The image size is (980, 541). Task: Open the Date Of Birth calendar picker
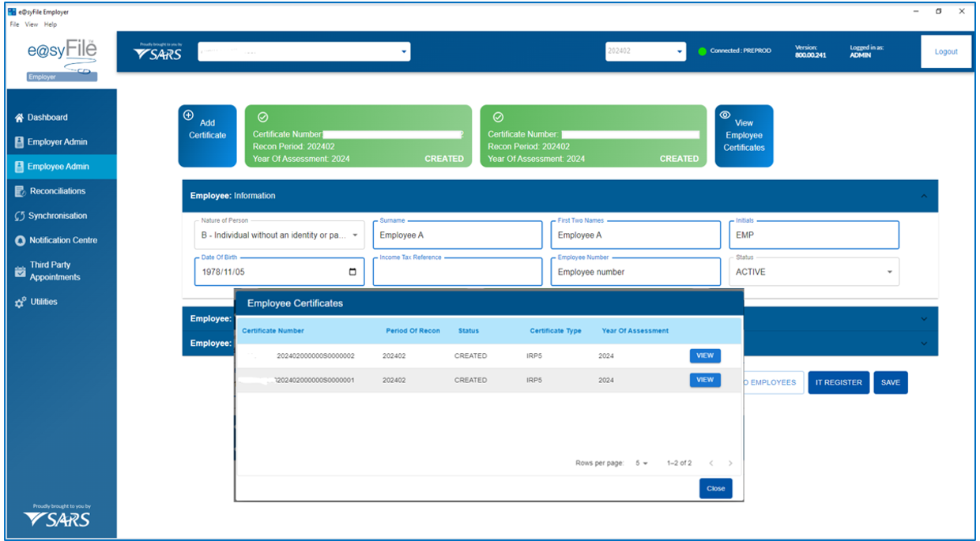352,272
